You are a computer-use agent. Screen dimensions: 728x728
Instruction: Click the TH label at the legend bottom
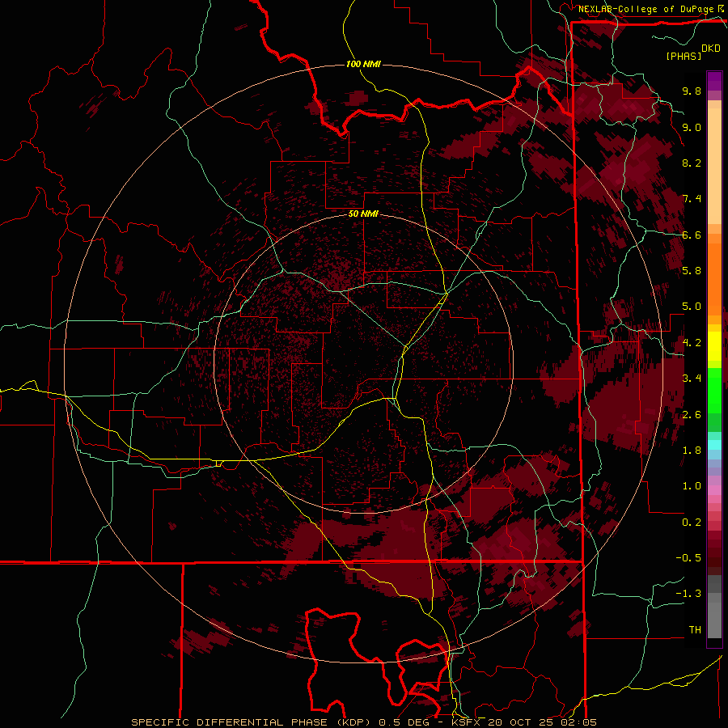[695, 630]
